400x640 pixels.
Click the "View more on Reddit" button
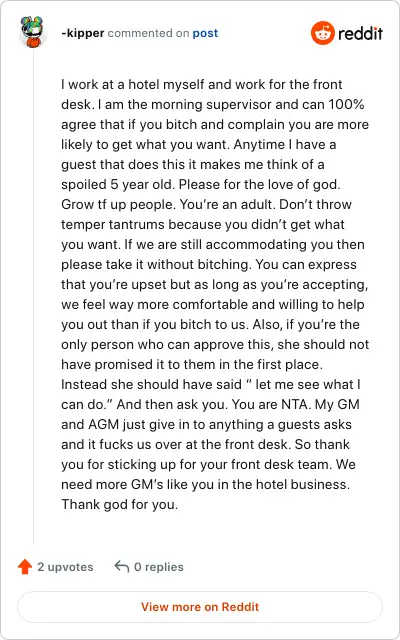(200, 607)
